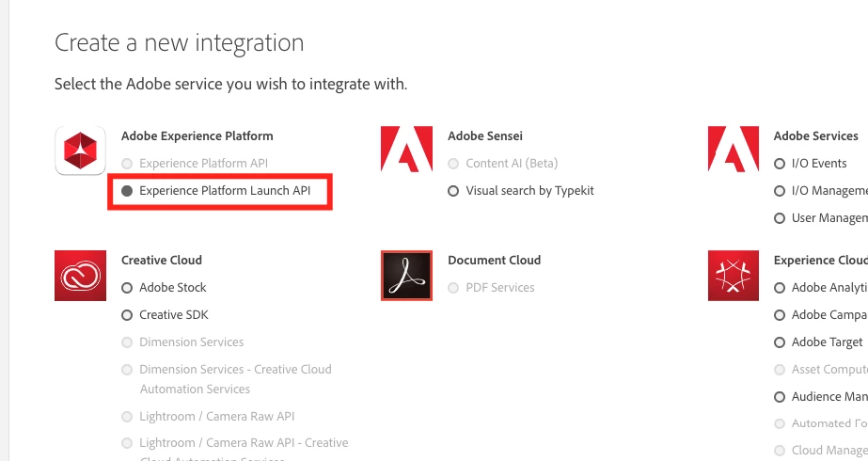Viewport: 868px width, 461px height.
Task: Click the Adobe Experience Platform hexagon icon
Action: pyautogui.click(x=80, y=151)
